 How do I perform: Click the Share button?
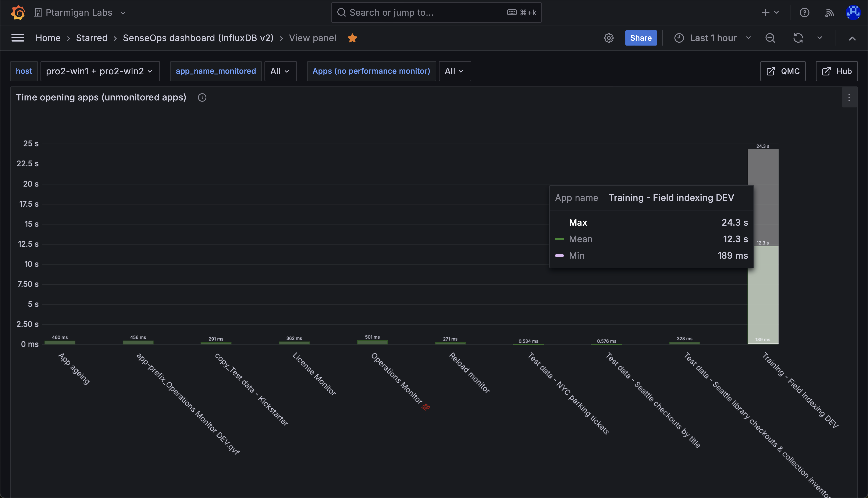[641, 38]
